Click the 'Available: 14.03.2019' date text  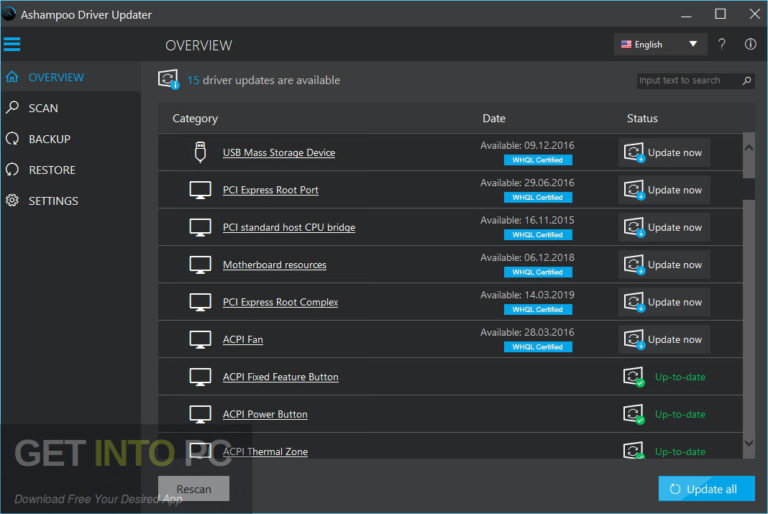point(527,295)
